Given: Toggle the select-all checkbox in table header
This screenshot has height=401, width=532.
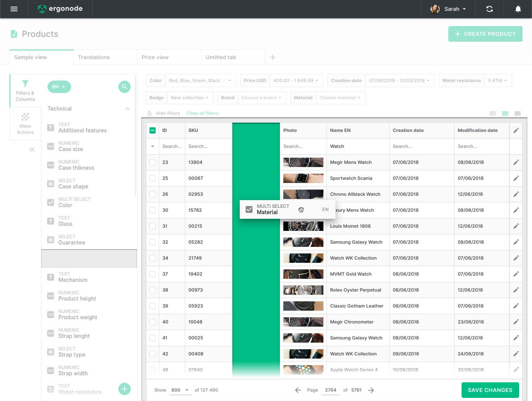Looking at the screenshot, I should tap(153, 130).
